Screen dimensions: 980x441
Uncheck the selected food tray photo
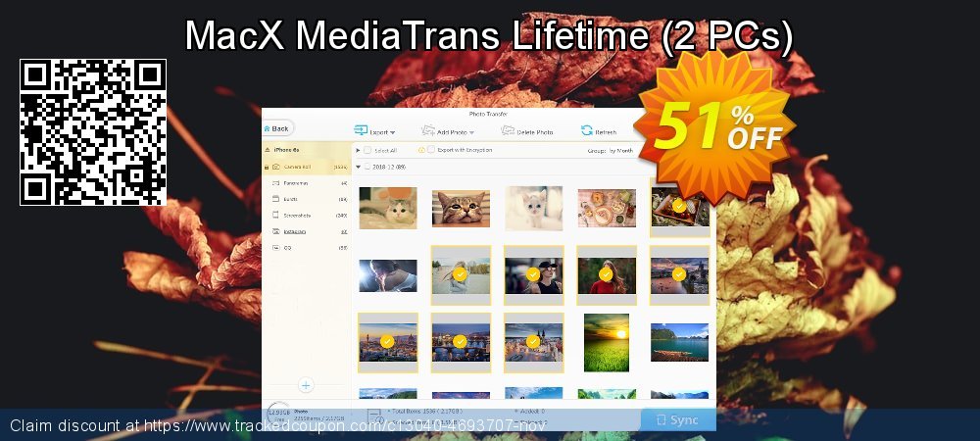(x=679, y=208)
